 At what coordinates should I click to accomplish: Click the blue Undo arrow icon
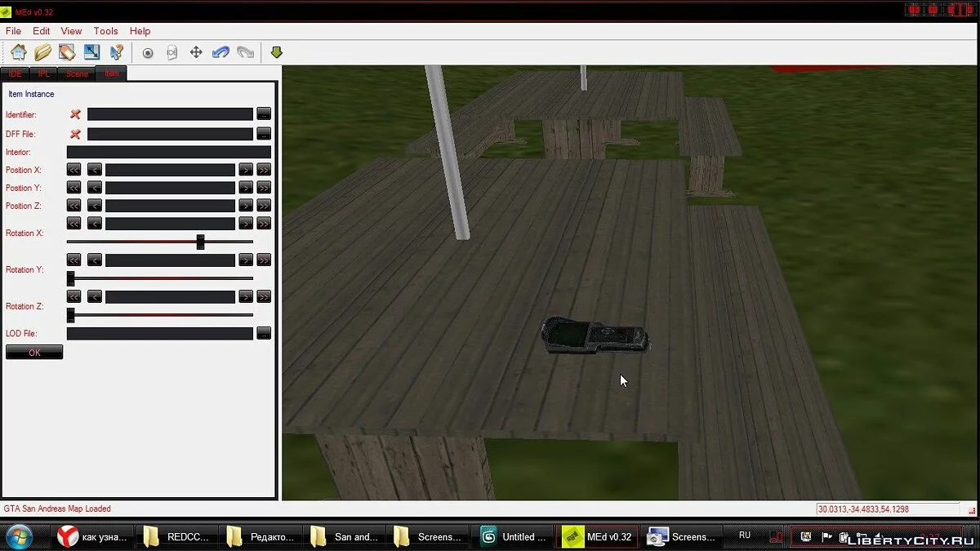[x=220, y=52]
